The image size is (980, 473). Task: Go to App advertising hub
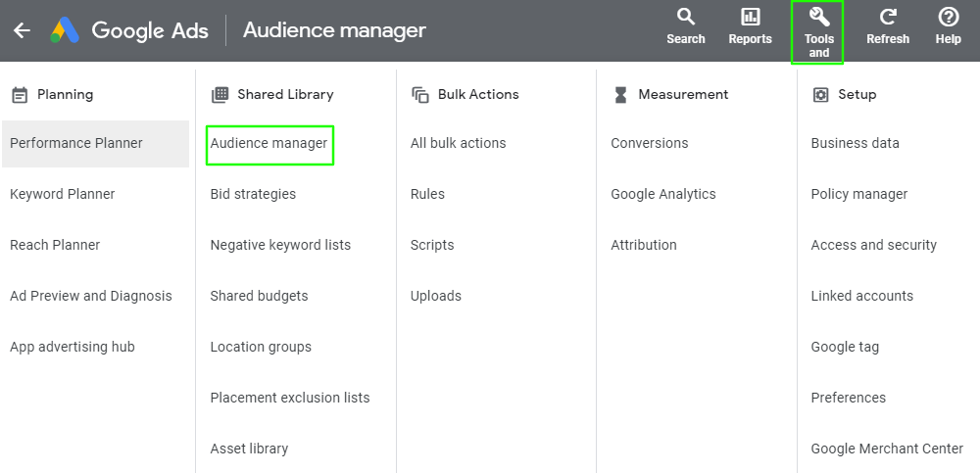pos(73,347)
